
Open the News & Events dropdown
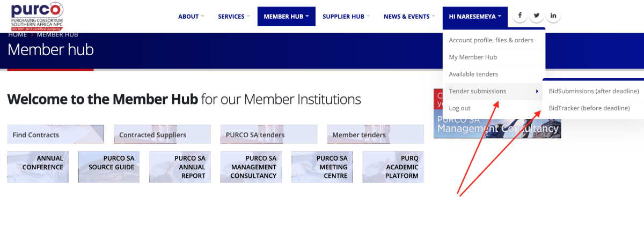tap(409, 17)
